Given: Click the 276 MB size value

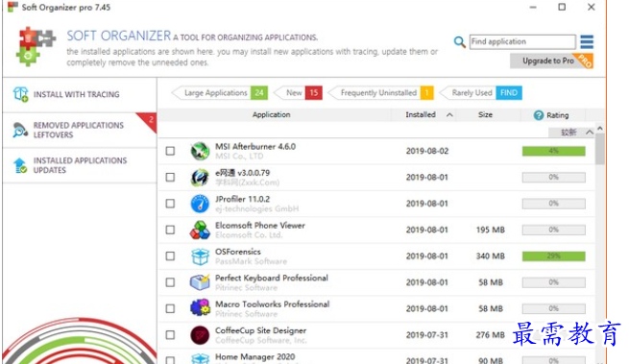Looking at the screenshot, I should tap(490, 335).
